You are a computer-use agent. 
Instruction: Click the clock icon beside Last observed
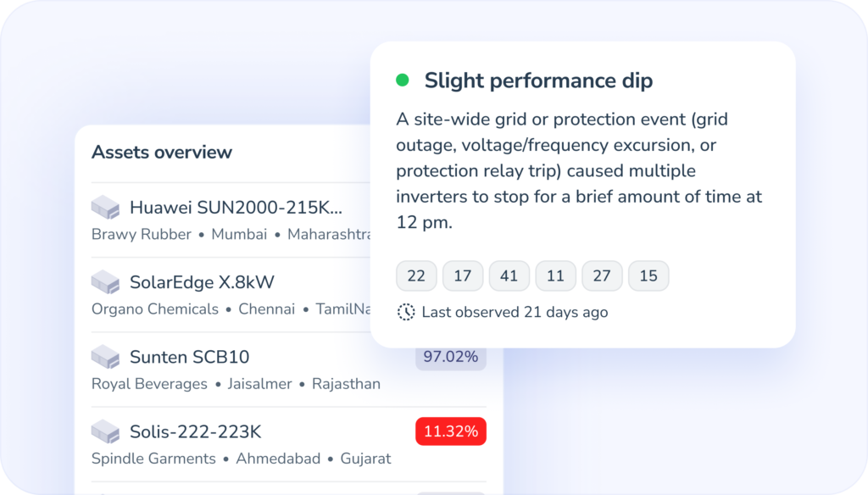406,312
